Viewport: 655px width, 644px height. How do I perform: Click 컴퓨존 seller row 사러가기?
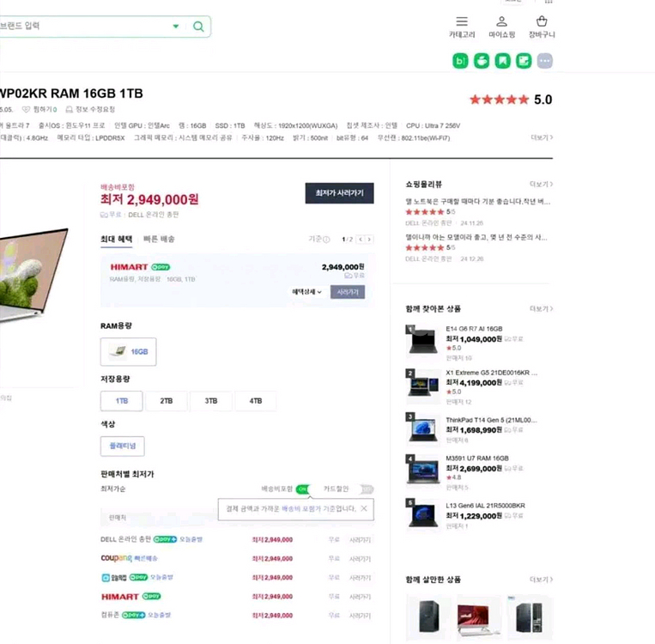(360, 616)
